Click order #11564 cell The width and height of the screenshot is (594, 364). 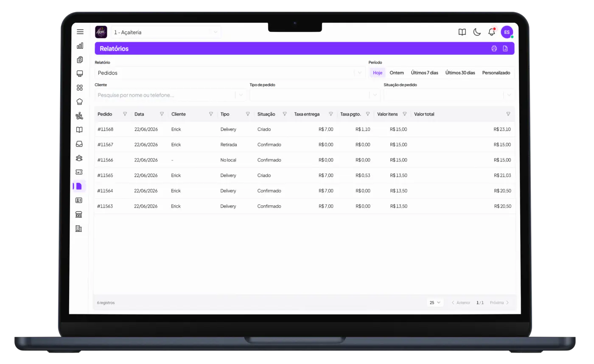pos(105,191)
